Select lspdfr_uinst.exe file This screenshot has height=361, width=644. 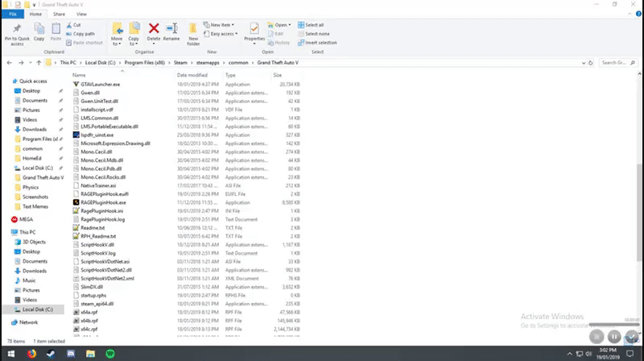coord(97,135)
